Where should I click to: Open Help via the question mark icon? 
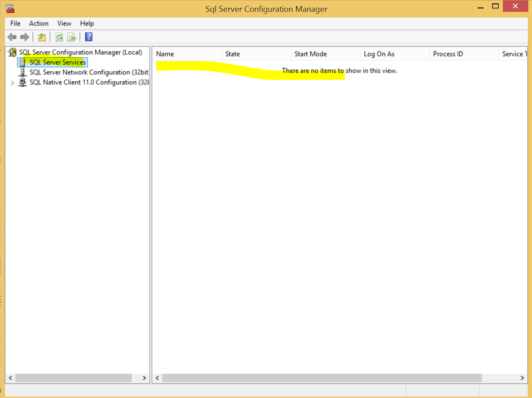(89, 37)
